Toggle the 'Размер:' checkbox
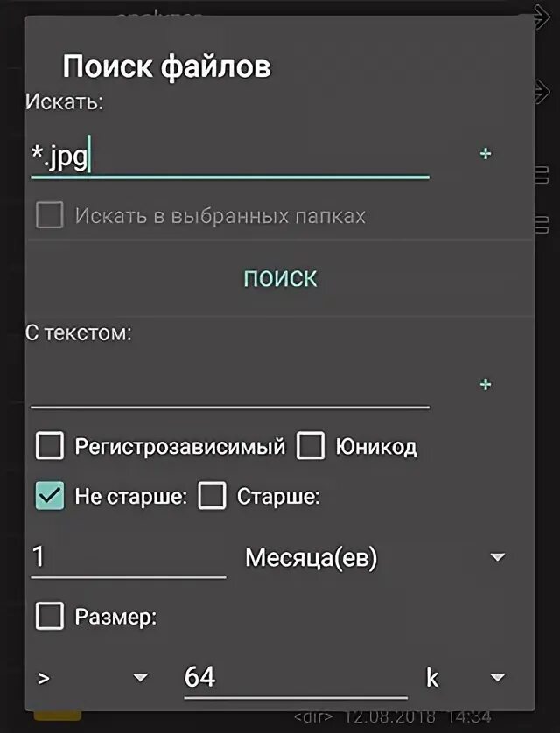 pos(50,616)
